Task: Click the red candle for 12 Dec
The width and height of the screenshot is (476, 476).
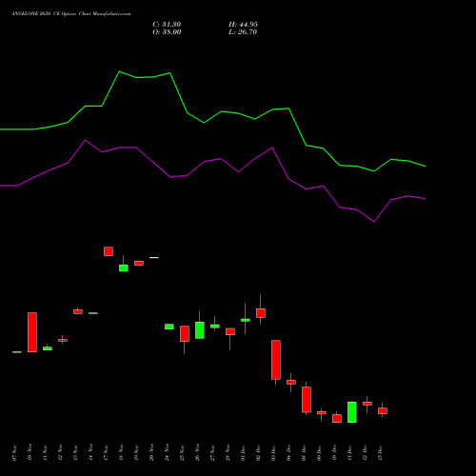Action: (x=367, y=404)
